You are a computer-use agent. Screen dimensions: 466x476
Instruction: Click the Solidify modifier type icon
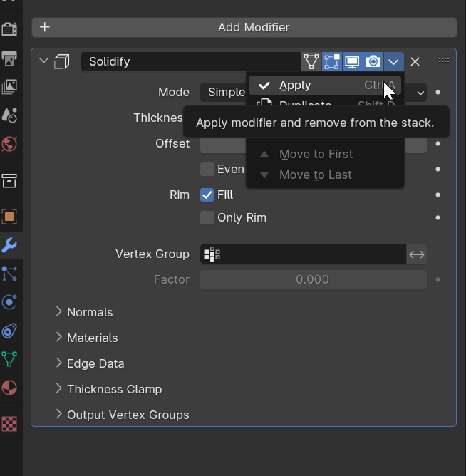(x=61, y=61)
